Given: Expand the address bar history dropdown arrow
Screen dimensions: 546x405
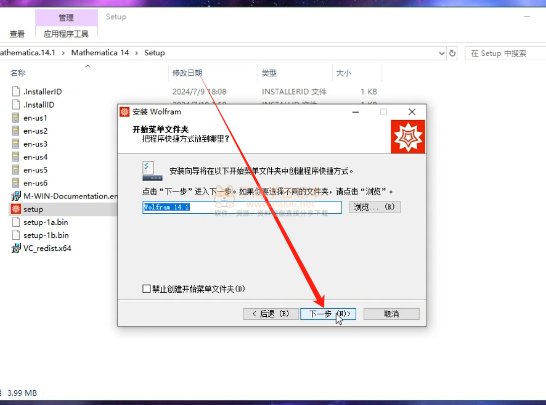Looking at the screenshot, I should point(442,53).
